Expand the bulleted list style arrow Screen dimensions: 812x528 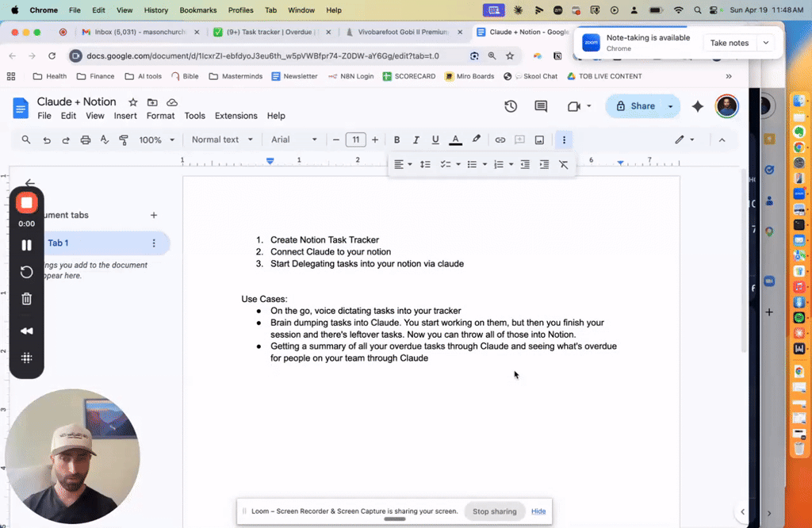click(485, 165)
